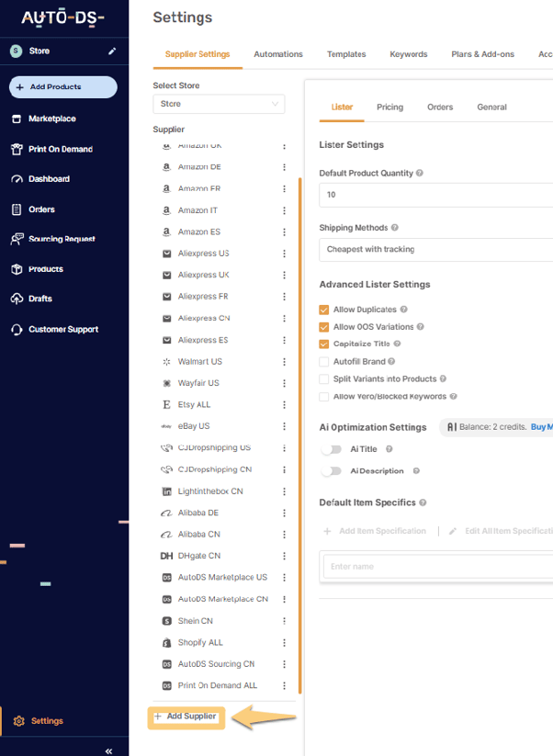Open the three-dot menu for eBay US
This screenshot has width=553, height=756.
[284, 426]
